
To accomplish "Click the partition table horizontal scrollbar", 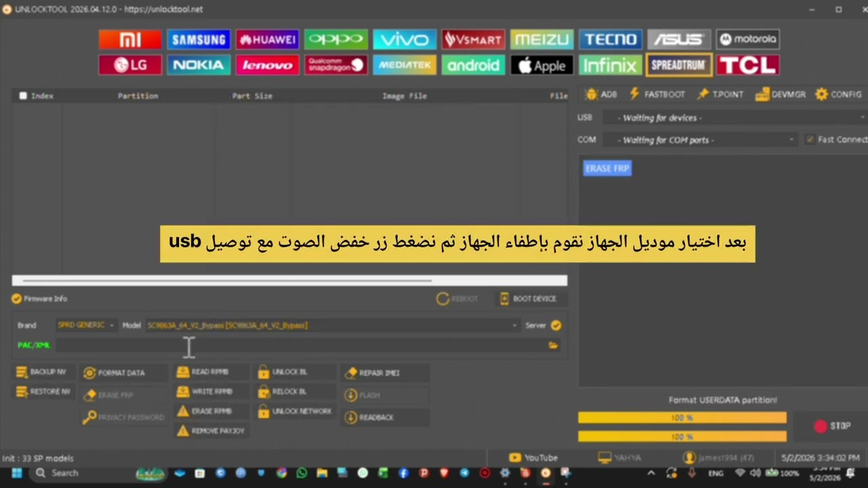I will [x=290, y=280].
